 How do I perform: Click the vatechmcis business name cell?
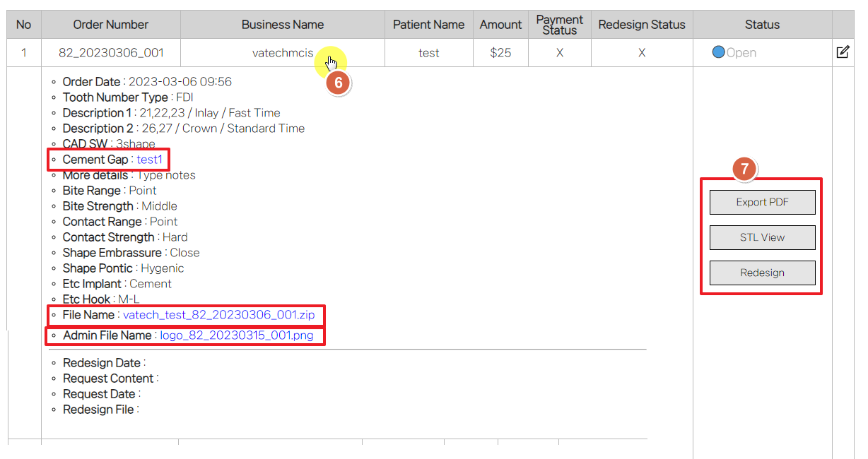coord(282,53)
